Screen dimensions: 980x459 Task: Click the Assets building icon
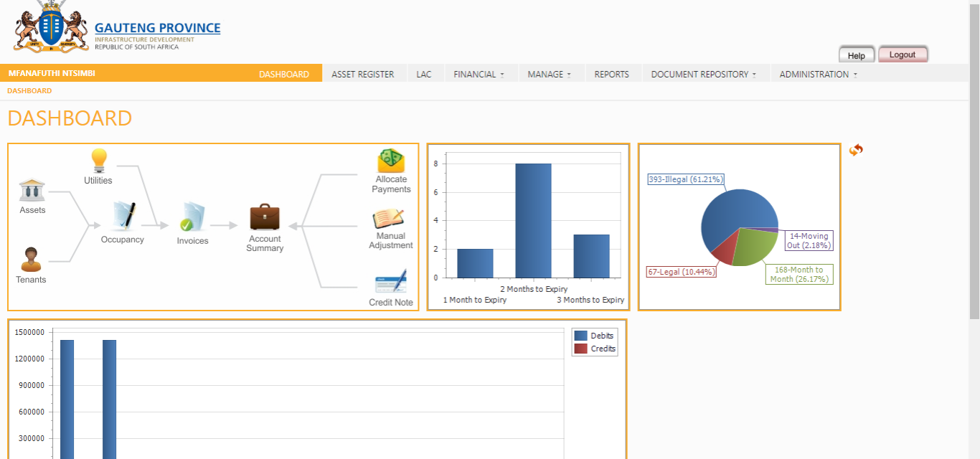(32, 190)
